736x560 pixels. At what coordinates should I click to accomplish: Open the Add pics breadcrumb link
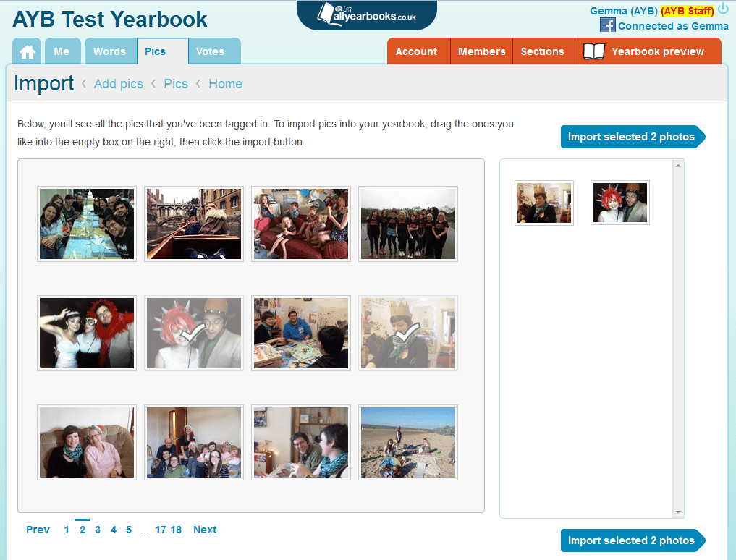pyautogui.click(x=118, y=84)
